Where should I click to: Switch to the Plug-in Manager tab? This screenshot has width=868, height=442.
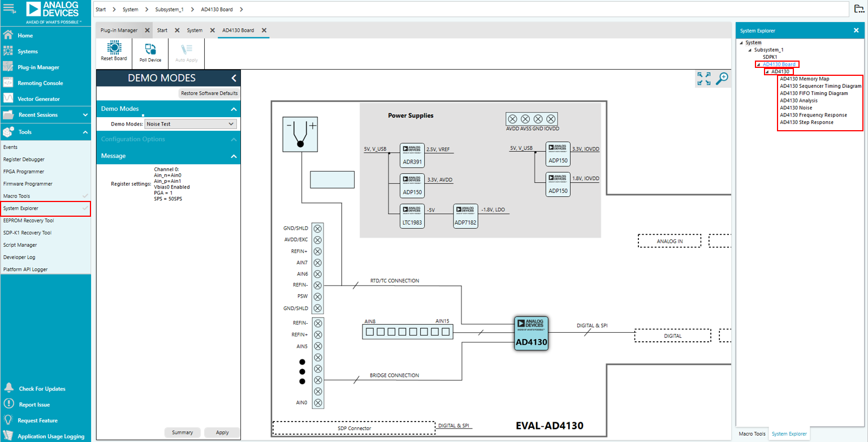(x=119, y=31)
